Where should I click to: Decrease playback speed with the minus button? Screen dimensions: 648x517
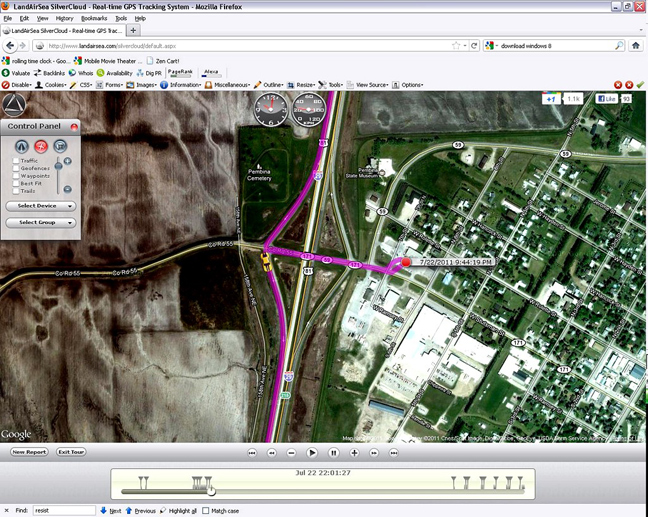[x=291, y=453]
